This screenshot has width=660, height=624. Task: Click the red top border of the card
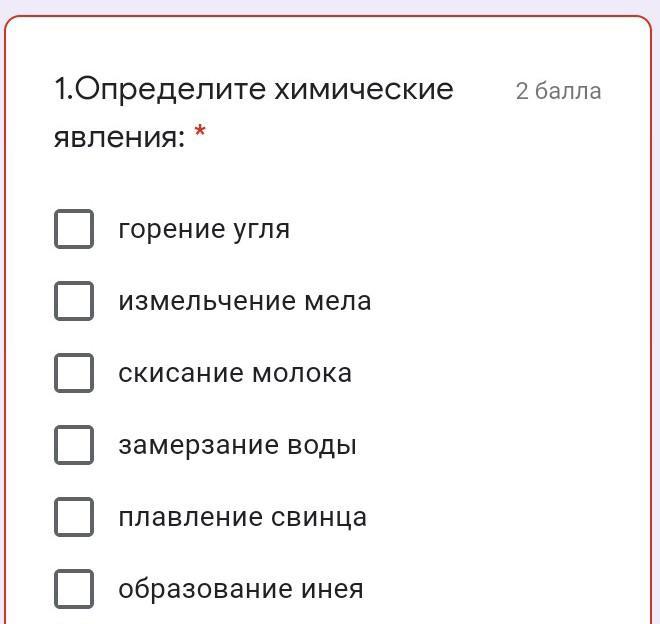pyautogui.click(x=330, y=16)
